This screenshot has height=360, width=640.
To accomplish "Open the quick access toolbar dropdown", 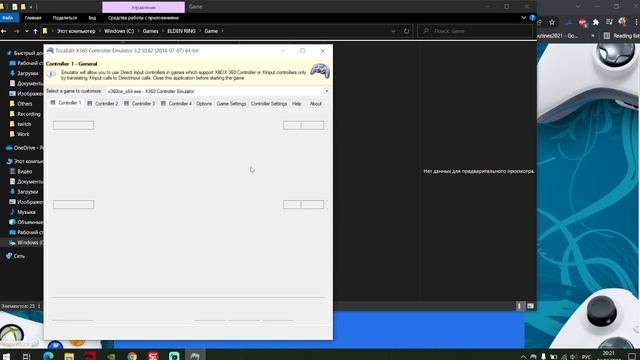I will click(x=31, y=7).
